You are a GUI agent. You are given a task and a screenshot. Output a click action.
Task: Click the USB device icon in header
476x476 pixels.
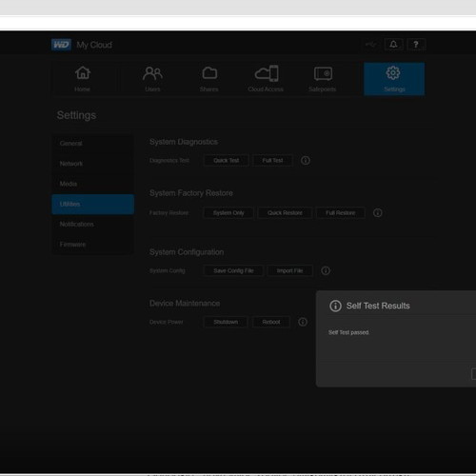(370, 45)
